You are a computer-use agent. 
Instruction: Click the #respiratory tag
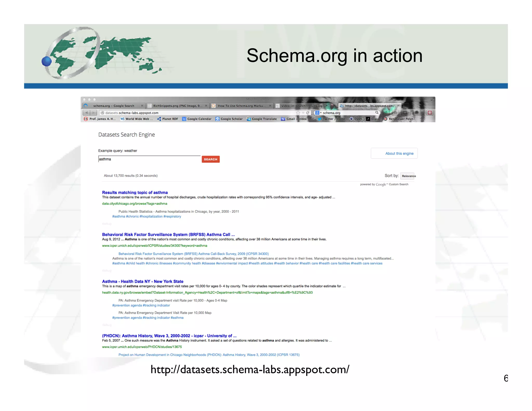coord(172,216)
